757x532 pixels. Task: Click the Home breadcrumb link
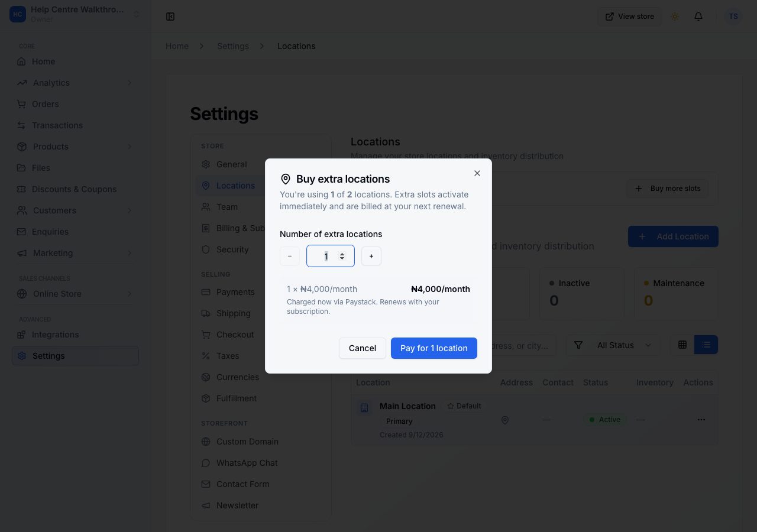tap(177, 46)
